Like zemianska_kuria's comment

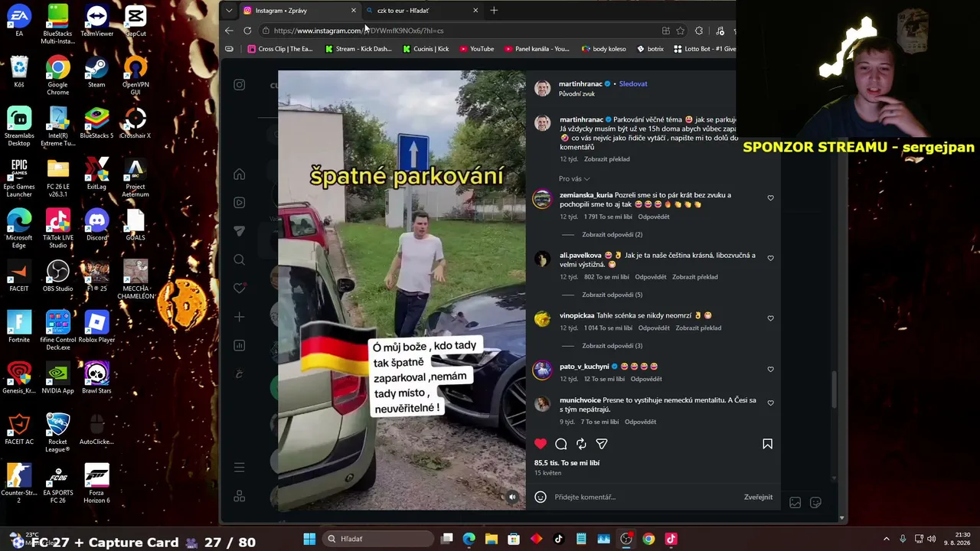pos(770,198)
